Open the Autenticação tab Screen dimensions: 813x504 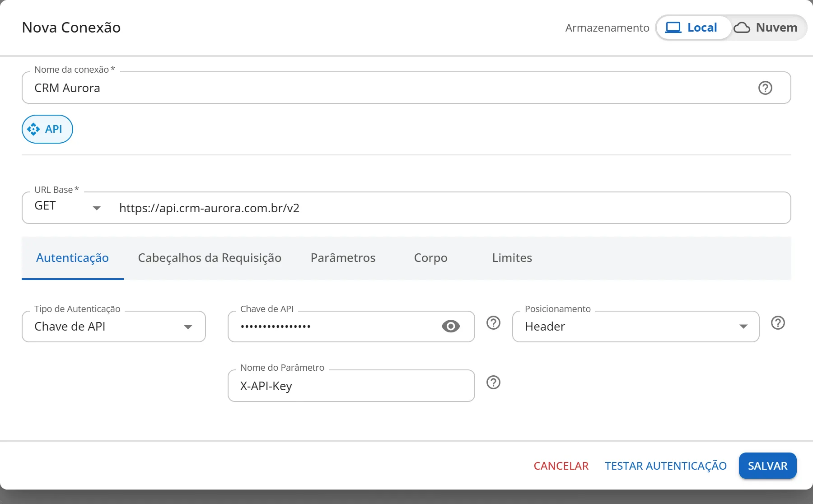[x=72, y=258]
